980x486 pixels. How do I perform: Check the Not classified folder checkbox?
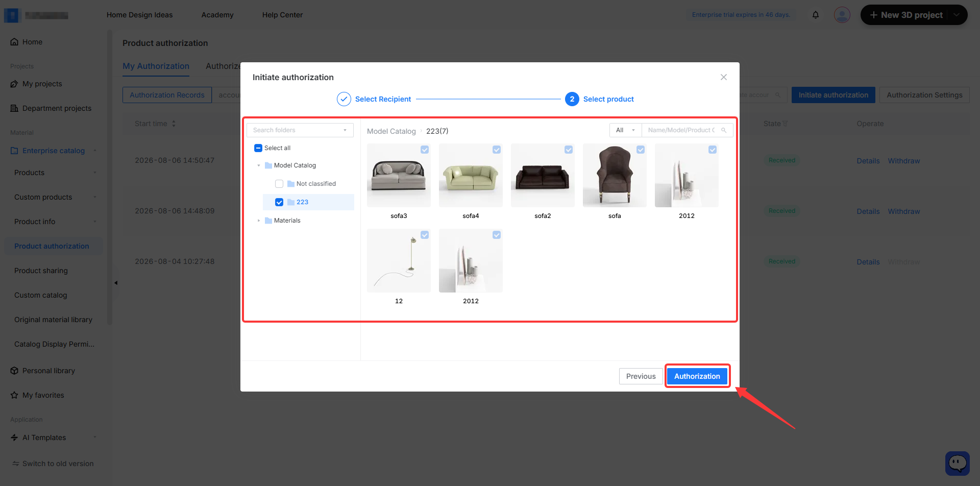click(279, 184)
